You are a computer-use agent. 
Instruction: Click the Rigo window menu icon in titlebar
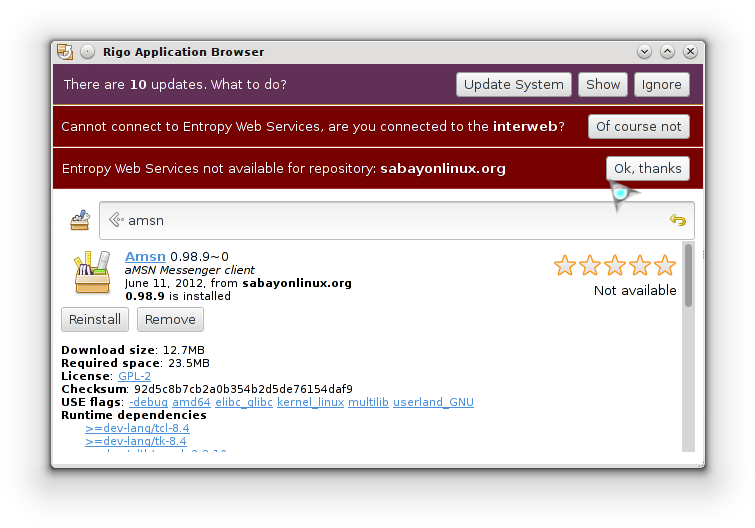tap(65, 52)
